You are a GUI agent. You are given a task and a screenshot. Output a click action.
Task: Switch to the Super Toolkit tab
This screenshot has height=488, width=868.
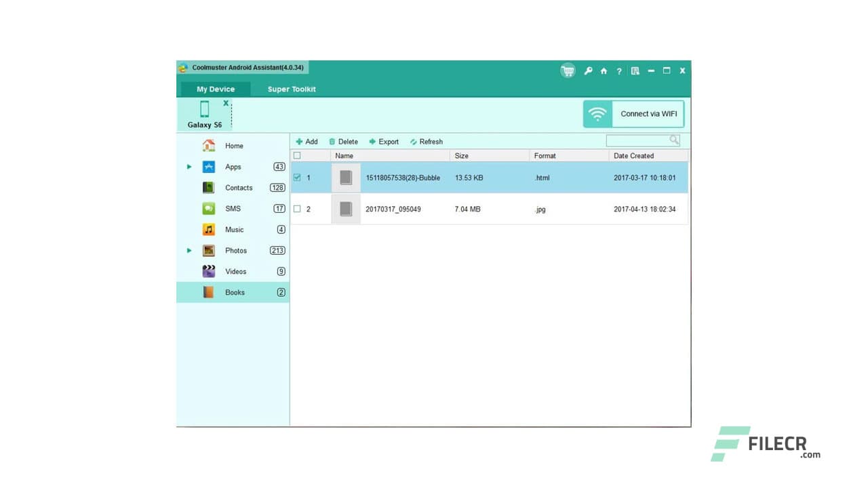pyautogui.click(x=291, y=89)
